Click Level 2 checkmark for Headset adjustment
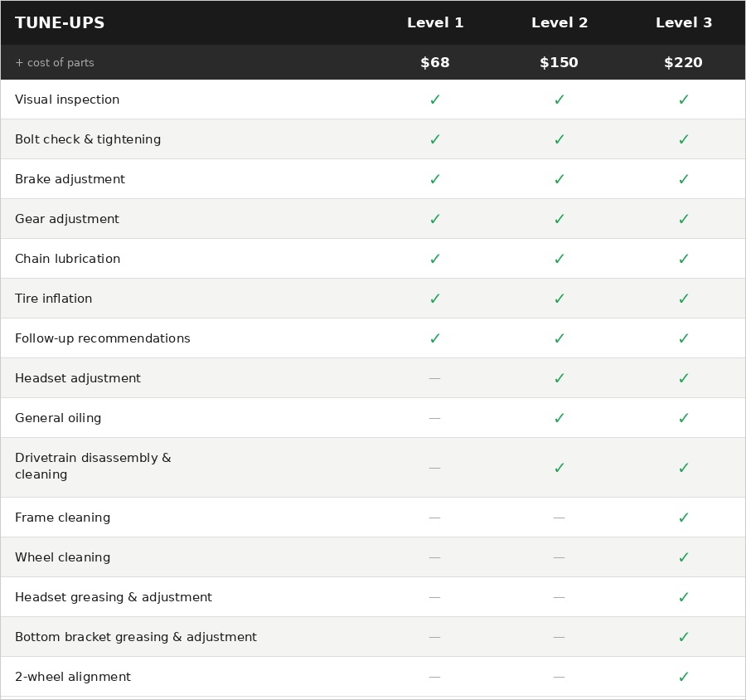The height and width of the screenshot is (700, 746). click(559, 378)
